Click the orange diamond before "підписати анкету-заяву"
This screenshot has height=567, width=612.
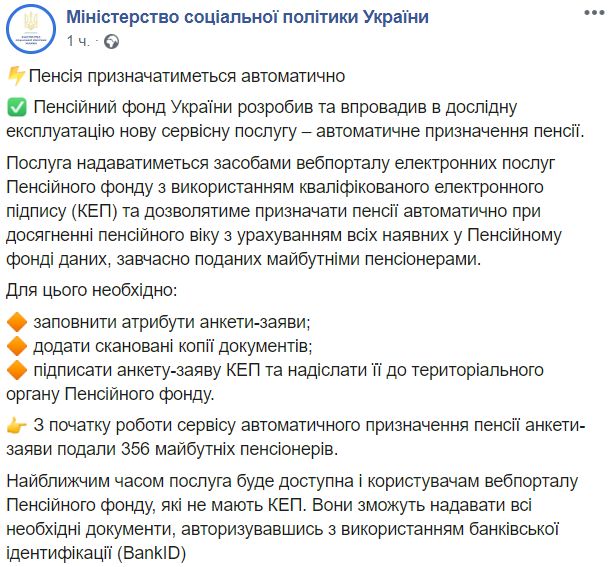click(x=15, y=371)
